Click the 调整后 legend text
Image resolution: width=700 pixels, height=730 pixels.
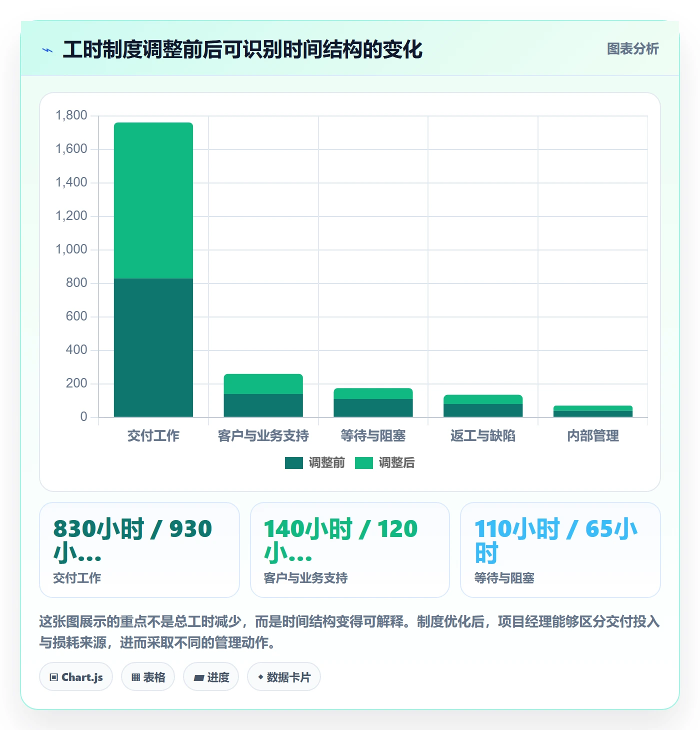397,463
